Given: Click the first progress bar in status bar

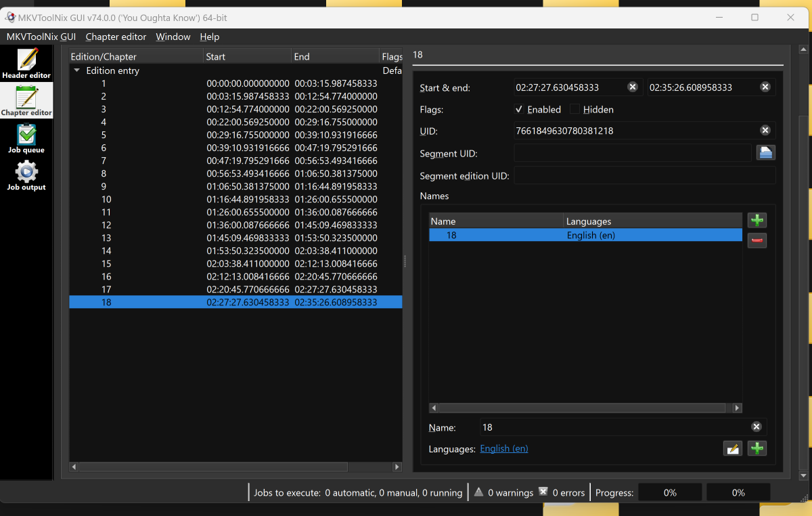Looking at the screenshot, I should (x=670, y=492).
